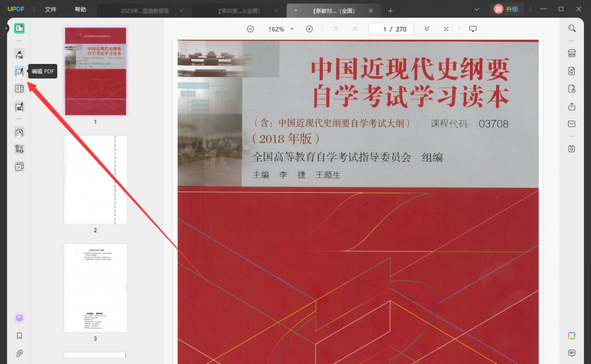Open dropdown arrow on the active tab
This screenshot has height=364, width=591.
point(296,11)
